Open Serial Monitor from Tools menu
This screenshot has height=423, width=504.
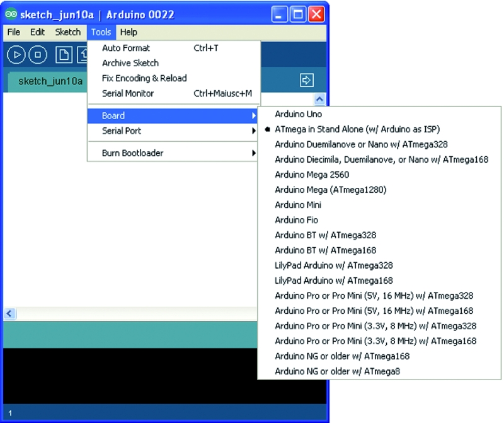[x=128, y=93]
